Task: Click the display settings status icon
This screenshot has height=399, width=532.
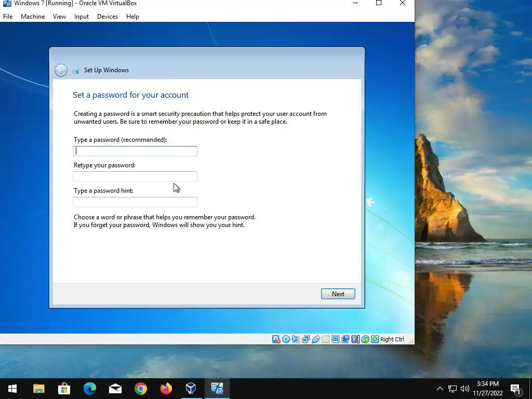Action: point(335,339)
